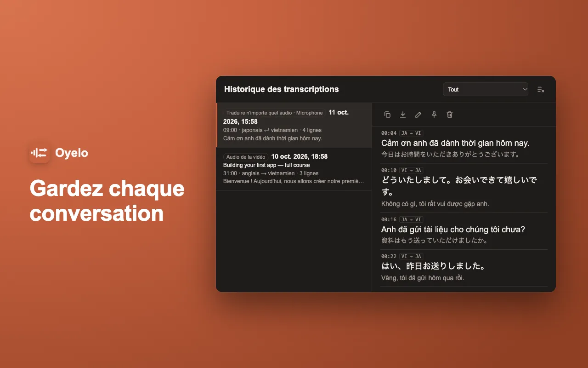588x368 pixels.
Task: Click the line "はい、昨日お送りしました。"
Action: pyautogui.click(x=434, y=266)
